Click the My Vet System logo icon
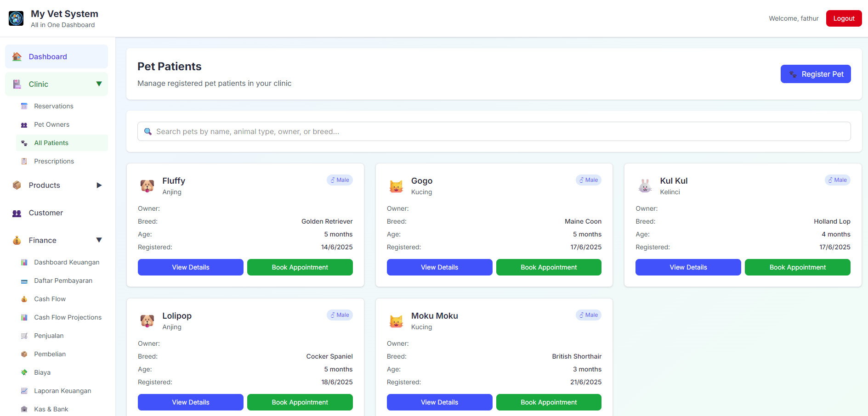 coord(16,18)
